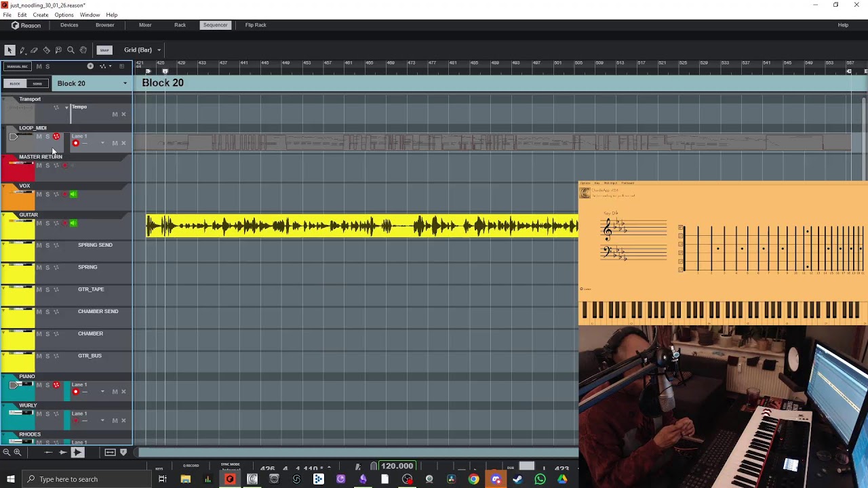Toggle monitoring on the GUITAR track
The image size is (868, 488).
[x=73, y=223]
